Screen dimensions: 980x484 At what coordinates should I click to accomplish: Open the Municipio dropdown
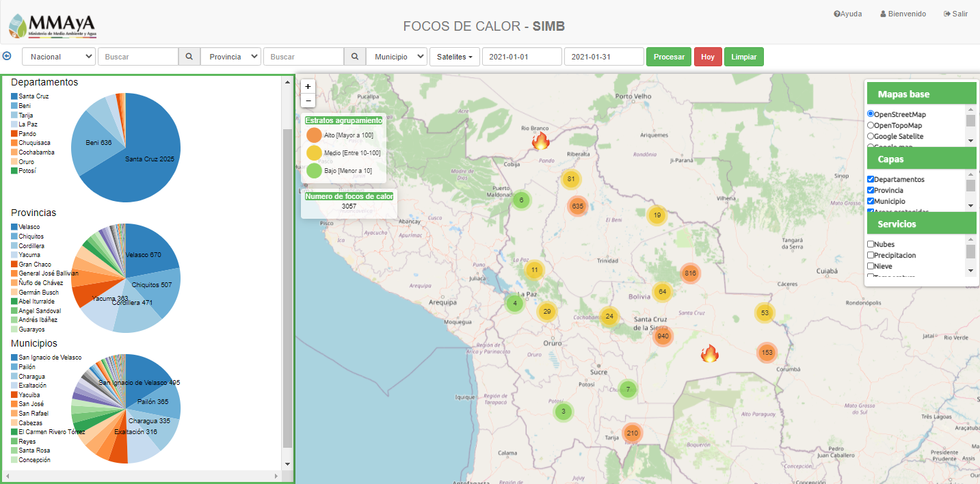397,57
